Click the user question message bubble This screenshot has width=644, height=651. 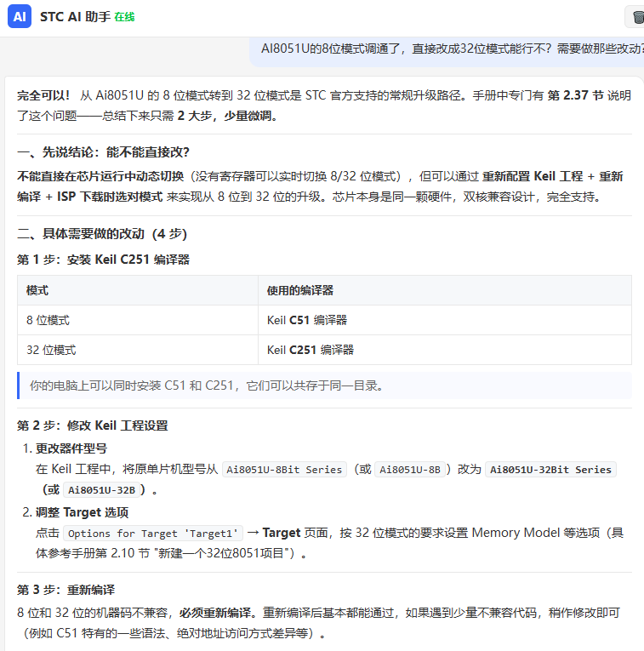click(x=447, y=51)
